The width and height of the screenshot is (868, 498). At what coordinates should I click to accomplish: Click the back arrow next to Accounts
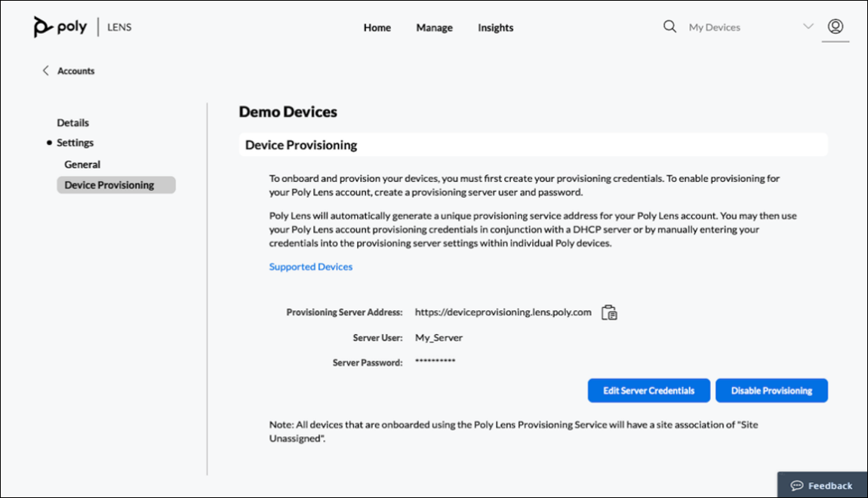click(x=45, y=70)
